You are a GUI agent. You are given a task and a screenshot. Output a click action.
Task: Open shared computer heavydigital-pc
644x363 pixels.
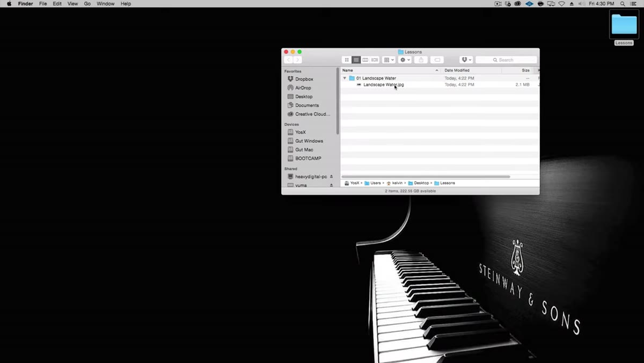tap(311, 176)
